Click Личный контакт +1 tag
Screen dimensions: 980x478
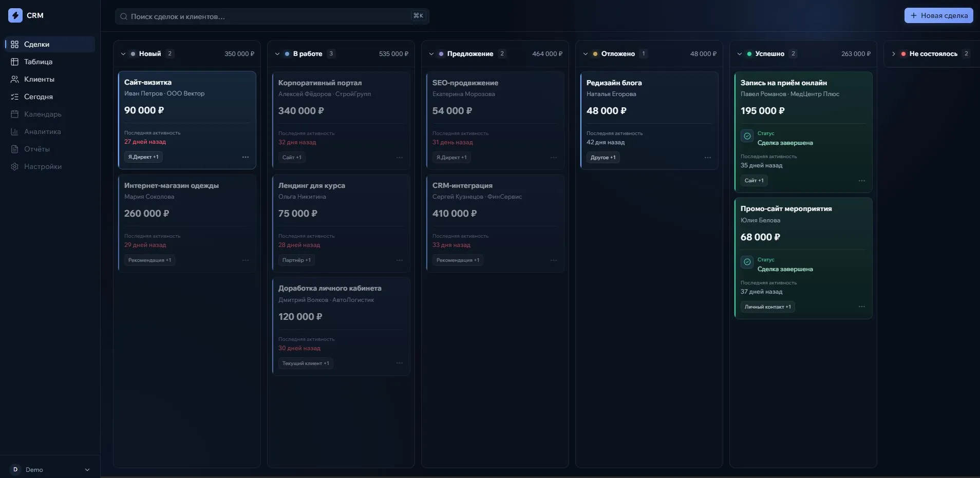767,307
